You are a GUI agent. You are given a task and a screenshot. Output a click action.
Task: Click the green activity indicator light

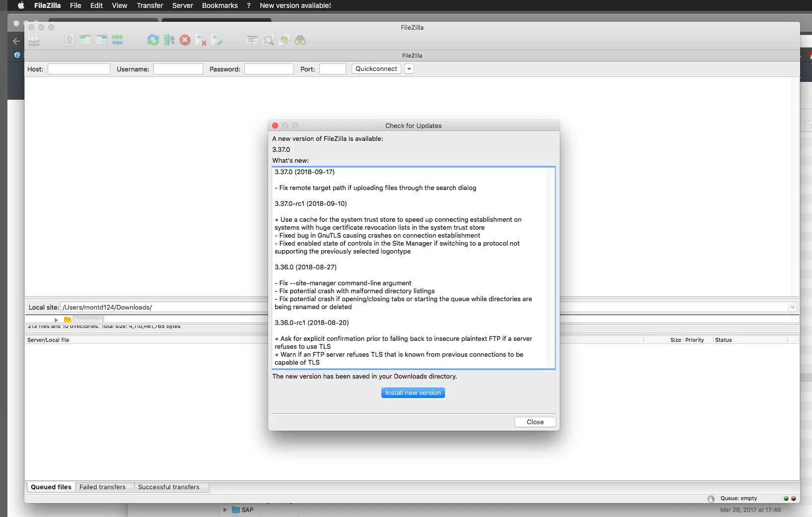click(x=786, y=499)
